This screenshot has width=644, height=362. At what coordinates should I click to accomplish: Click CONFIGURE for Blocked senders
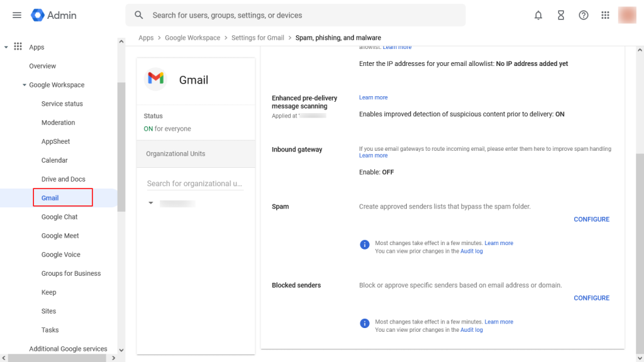tap(591, 298)
